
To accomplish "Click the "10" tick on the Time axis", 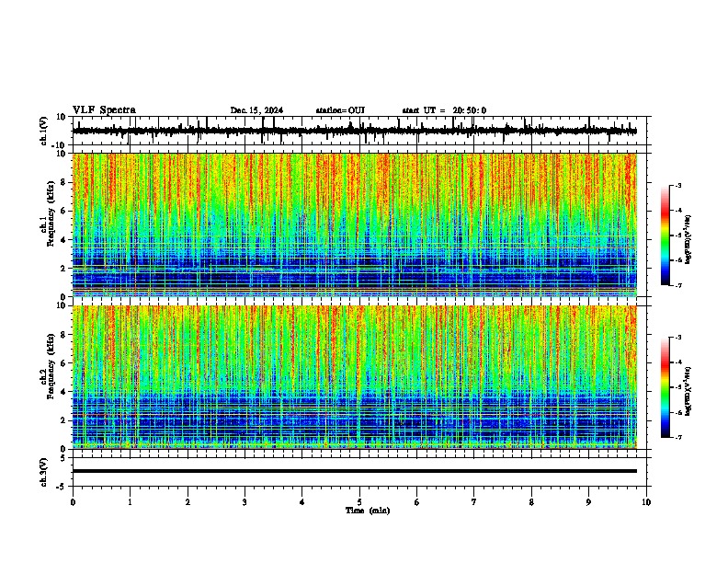I will point(646,502).
